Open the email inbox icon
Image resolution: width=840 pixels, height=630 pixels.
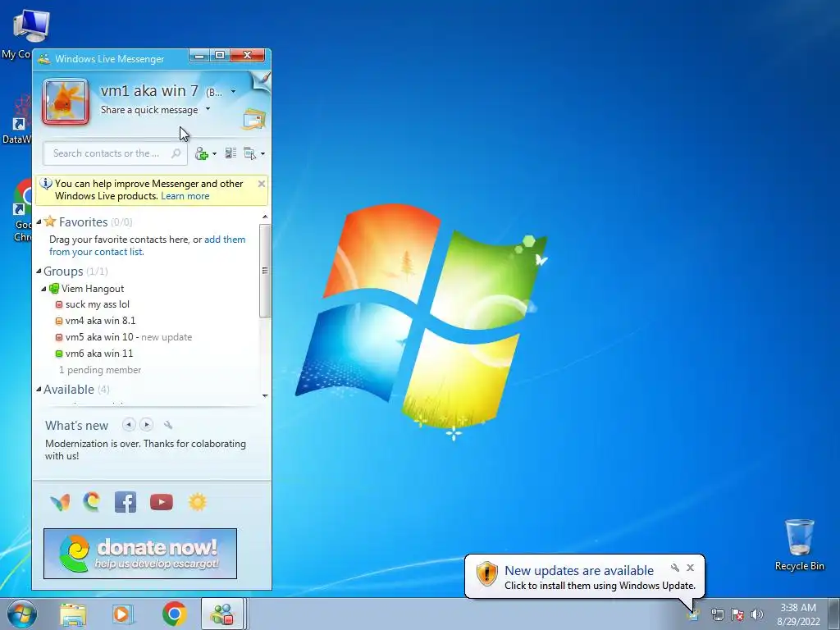click(x=254, y=119)
